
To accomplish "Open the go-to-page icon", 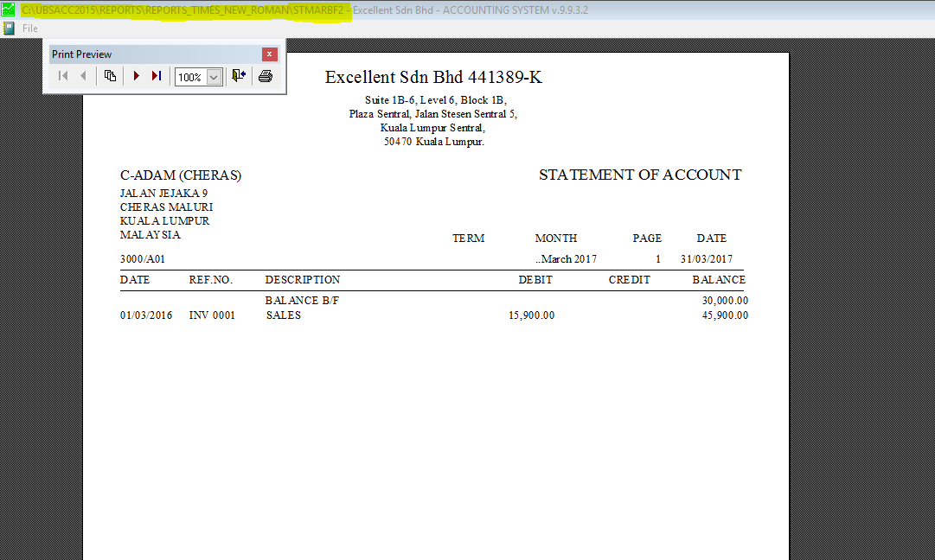I will pos(111,76).
